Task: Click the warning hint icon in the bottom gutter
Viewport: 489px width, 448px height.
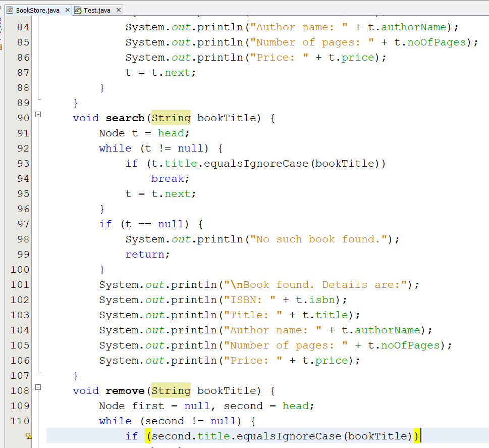Action: pos(29,435)
